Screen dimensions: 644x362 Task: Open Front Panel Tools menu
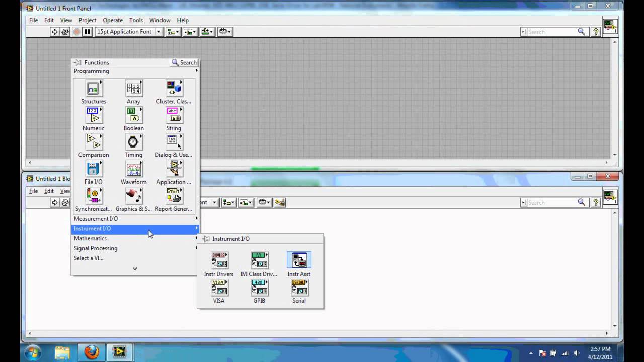click(x=136, y=20)
